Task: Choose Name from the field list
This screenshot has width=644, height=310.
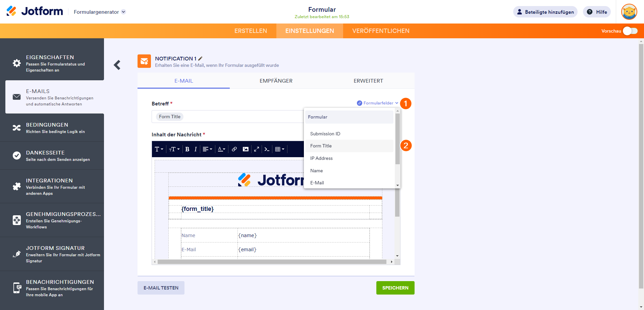Action: (349, 171)
